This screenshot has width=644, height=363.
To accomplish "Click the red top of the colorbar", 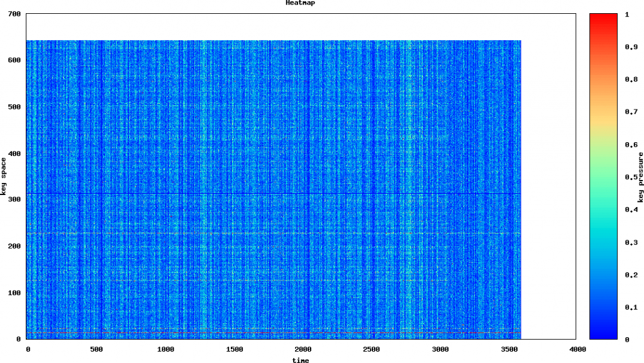I will pos(603,18).
